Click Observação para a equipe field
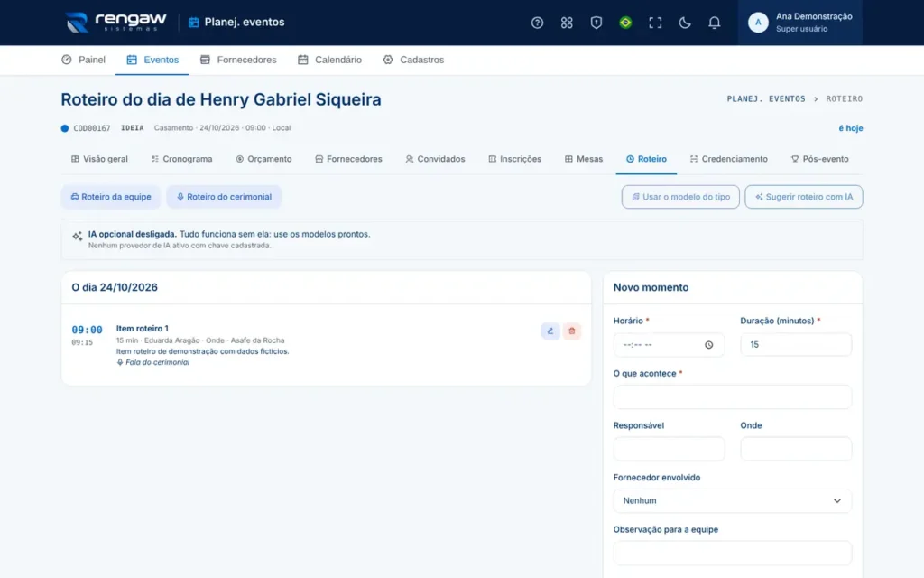Screen dimensions: 924x578 click(x=733, y=553)
